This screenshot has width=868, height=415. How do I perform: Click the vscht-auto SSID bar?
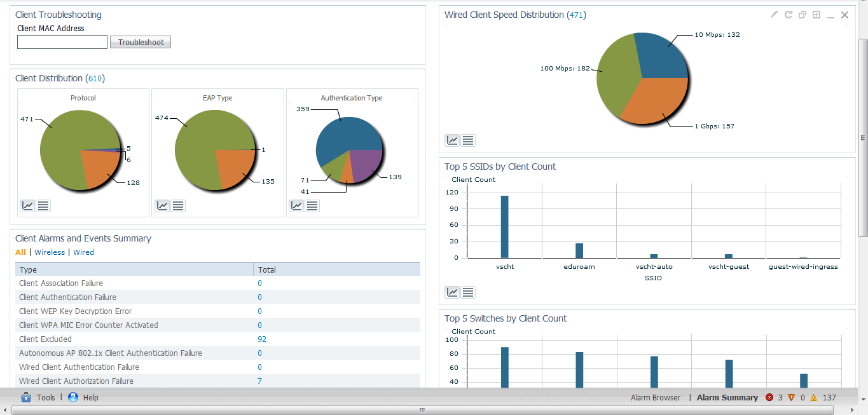(x=654, y=256)
